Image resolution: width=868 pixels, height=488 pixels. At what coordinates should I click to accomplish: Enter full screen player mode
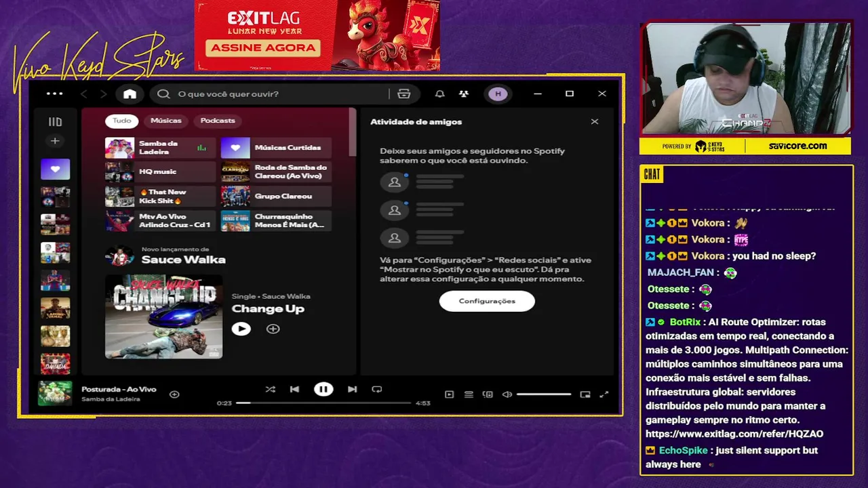[x=604, y=394]
